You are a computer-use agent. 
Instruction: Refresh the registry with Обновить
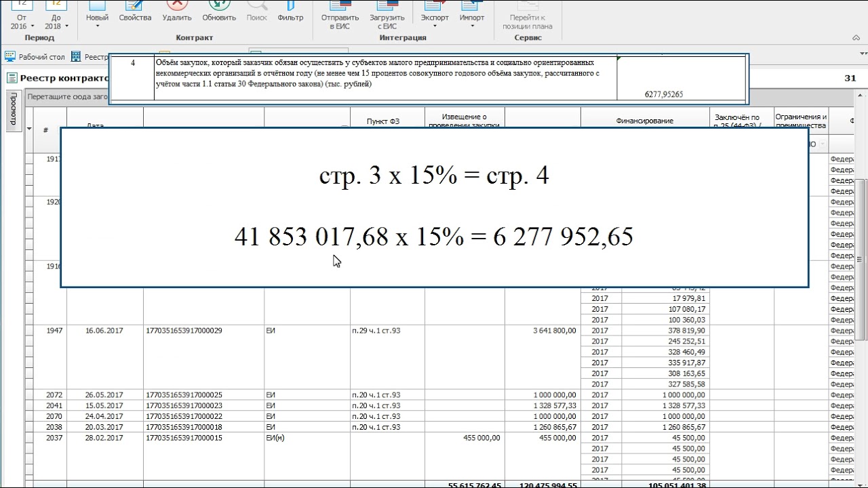pos(219,12)
